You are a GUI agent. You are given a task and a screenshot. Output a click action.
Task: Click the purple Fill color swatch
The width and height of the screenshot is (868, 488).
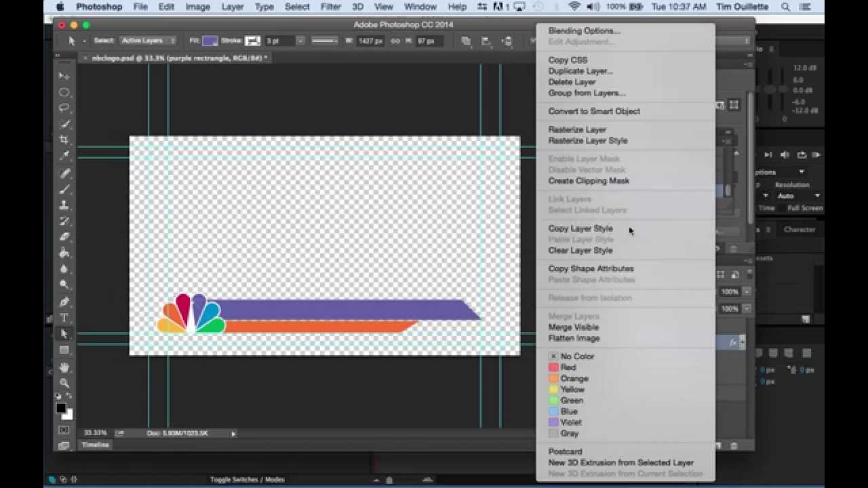[x=210, y=41]
